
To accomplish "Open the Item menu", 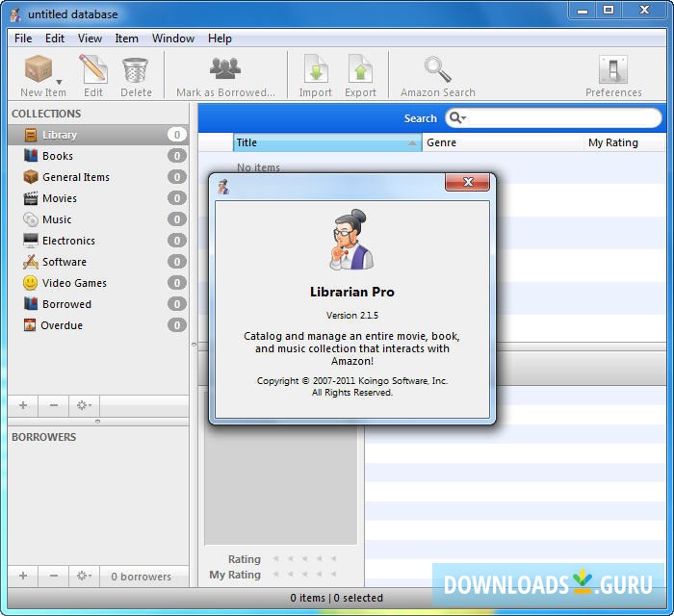I will click(126, 38).
